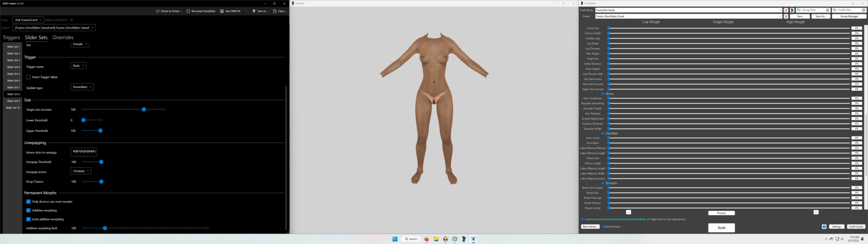Toggle the Arms group checkbox in BodySlide
Viewport: 868px width, 244px height.
pyautogui.click(x=603, y=94)
